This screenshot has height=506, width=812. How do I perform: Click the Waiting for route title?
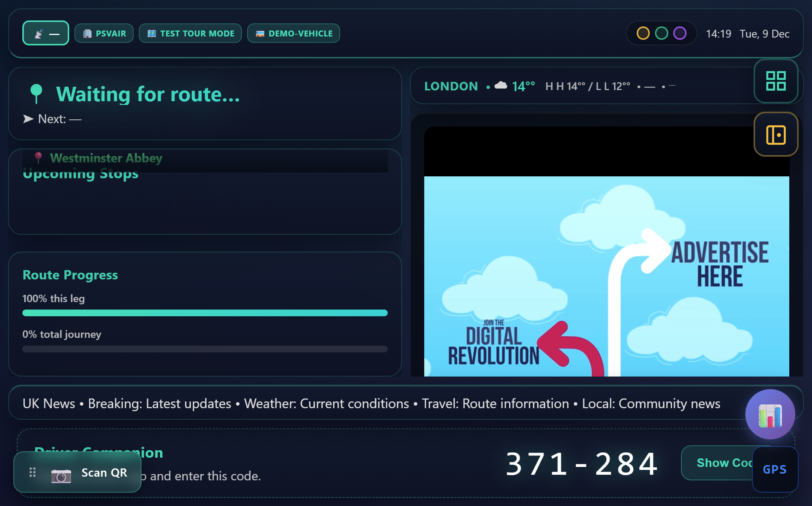tap(148, 94)
